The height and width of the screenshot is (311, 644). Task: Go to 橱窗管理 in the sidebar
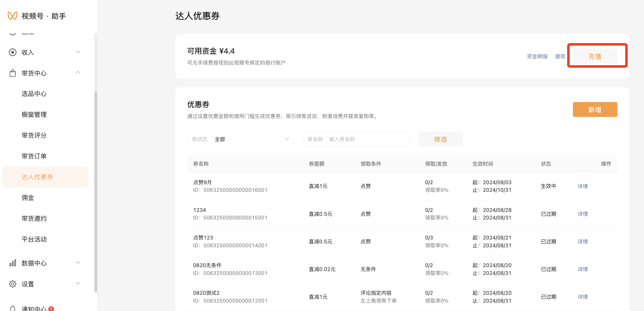tap(34, 114)
